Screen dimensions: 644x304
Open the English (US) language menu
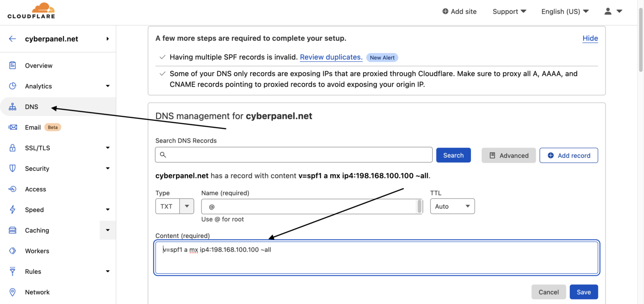tap(565, 11)
